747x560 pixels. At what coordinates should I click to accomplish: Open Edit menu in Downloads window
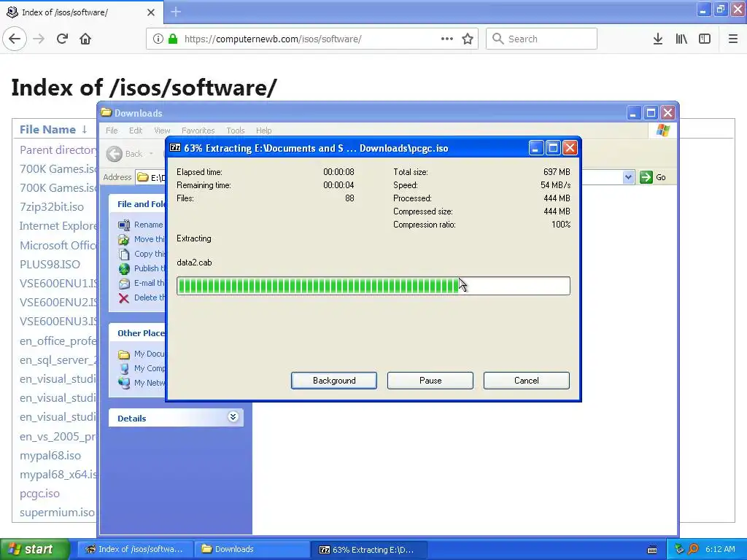pos(135,131)
